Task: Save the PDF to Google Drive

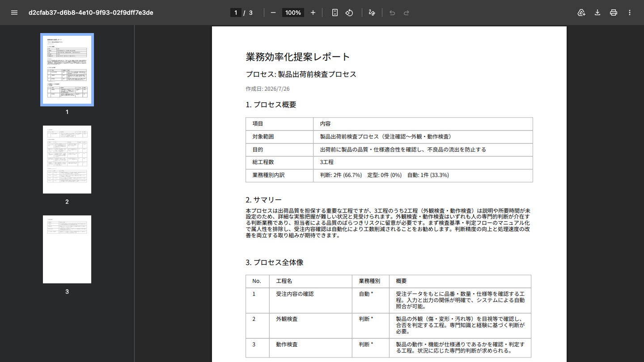Action: (x=581, y=13)
